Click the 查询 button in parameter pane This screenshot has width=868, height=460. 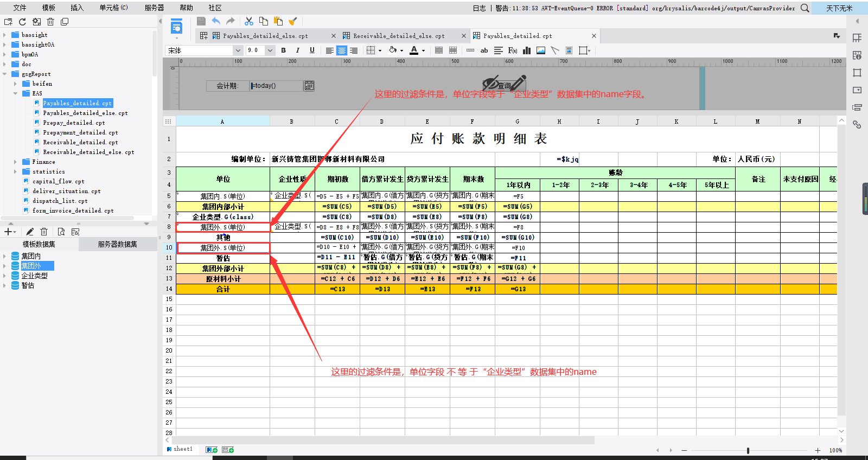505,86
